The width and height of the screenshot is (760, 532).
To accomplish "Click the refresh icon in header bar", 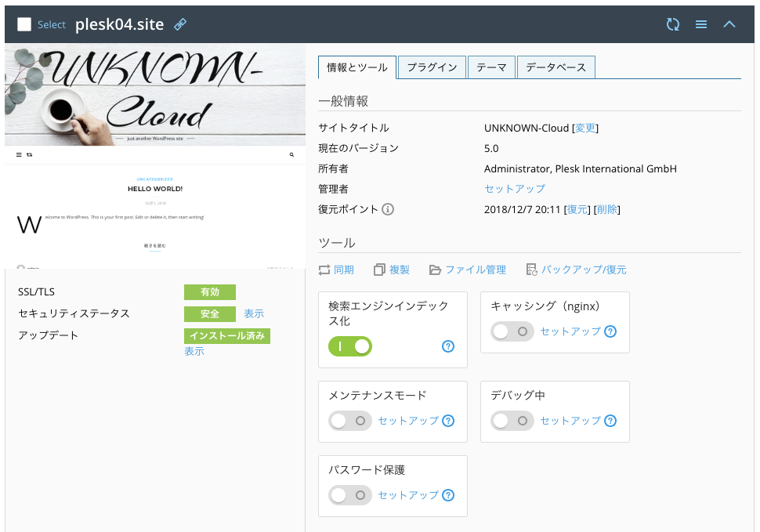I will pos(672,24).
